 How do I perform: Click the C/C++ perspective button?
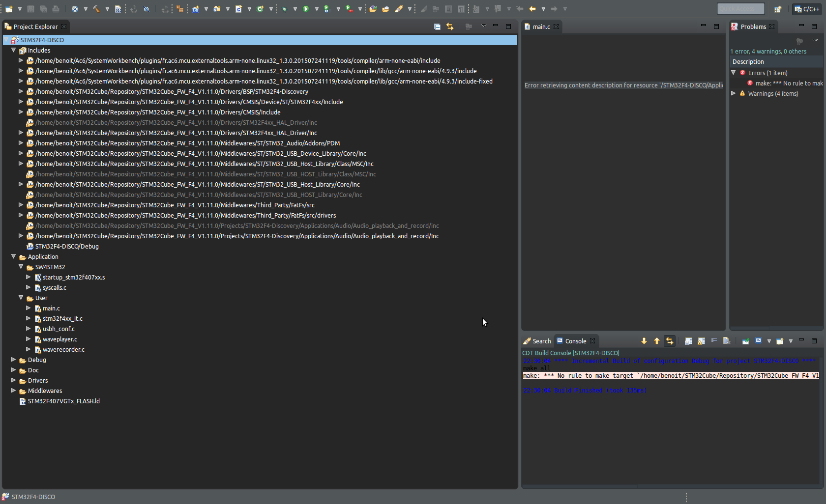point(807,9)
